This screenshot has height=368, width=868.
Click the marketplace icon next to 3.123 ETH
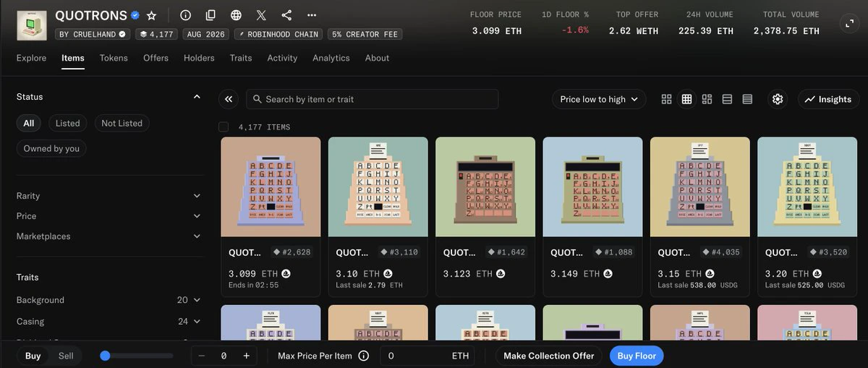[501, 274]
